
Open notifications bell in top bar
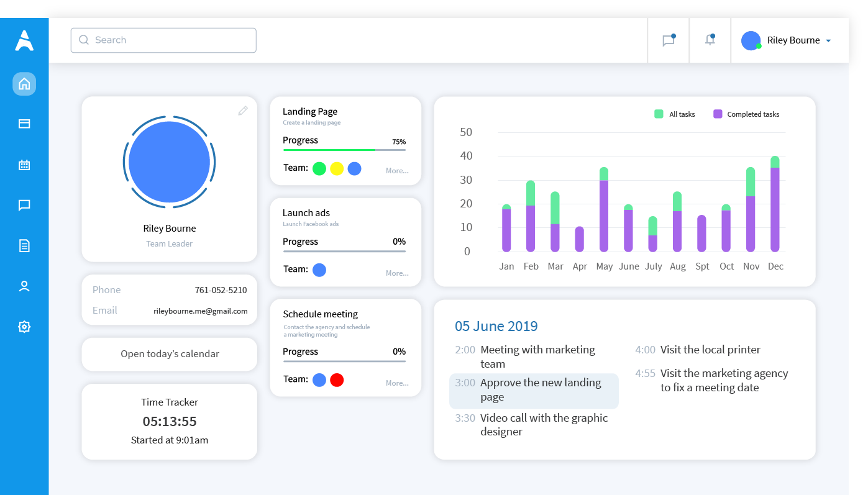[710, 40]
